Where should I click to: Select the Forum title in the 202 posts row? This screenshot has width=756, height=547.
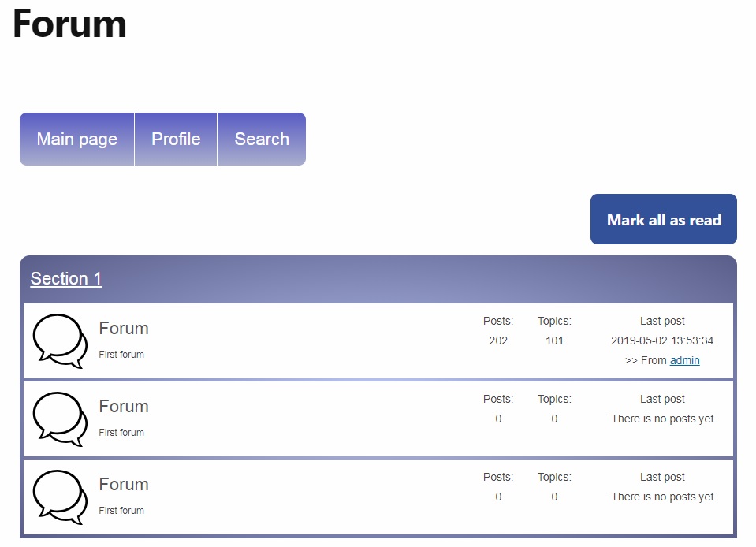(124, 328)
